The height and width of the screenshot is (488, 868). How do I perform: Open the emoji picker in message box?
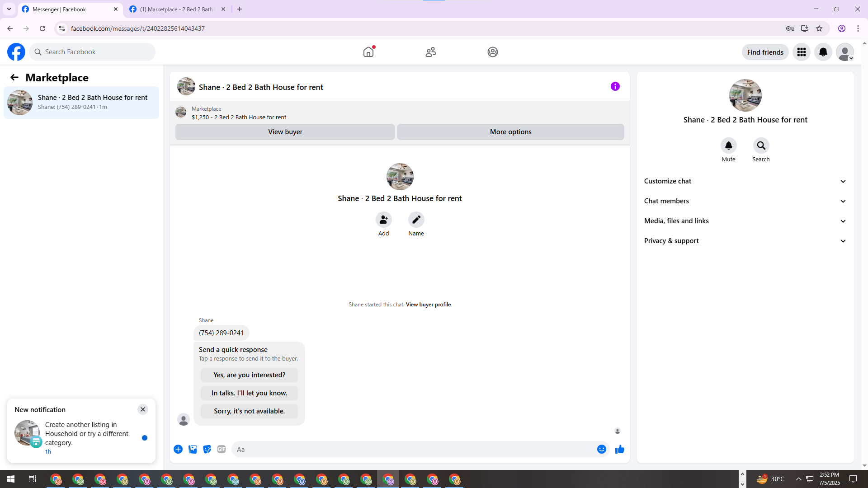601,449
